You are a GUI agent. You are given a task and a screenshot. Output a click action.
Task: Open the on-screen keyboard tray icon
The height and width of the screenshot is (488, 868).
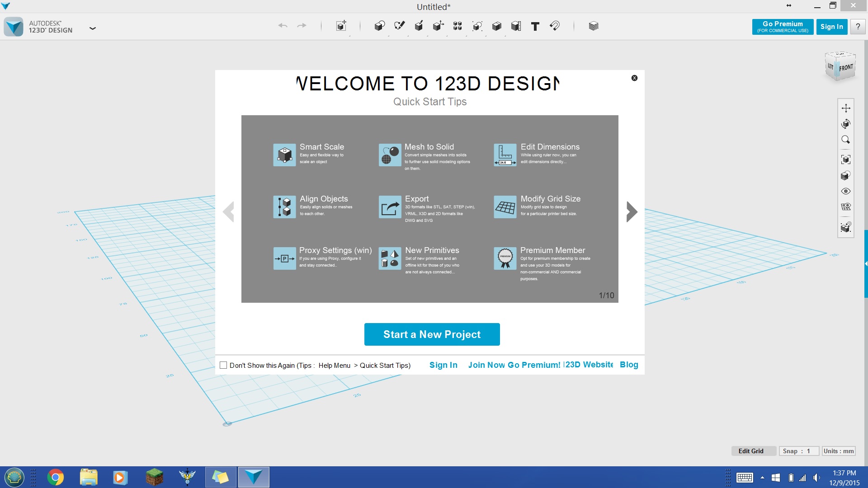coord(745,478)
